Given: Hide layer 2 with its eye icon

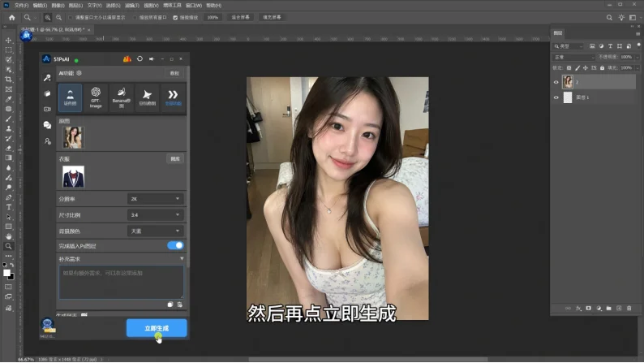Looking at the screenshot, I should pyautogui.click(x=556, y=82).
